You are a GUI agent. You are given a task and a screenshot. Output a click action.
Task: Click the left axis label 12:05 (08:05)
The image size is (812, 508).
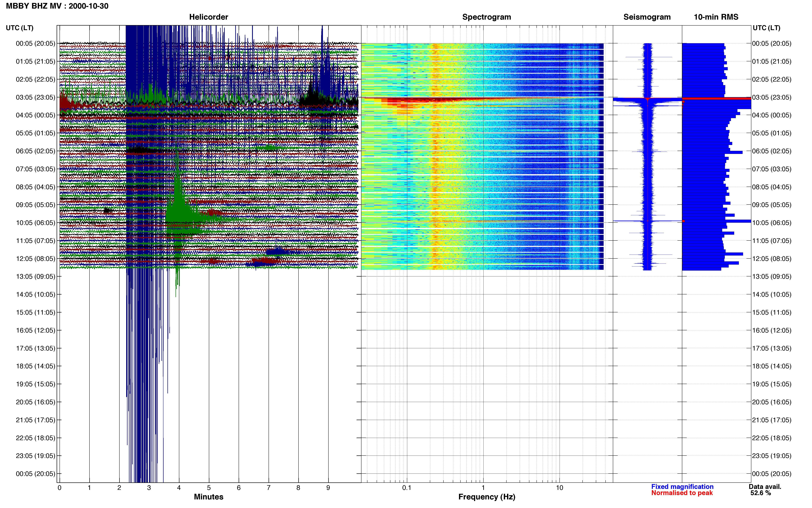[36, 259]
